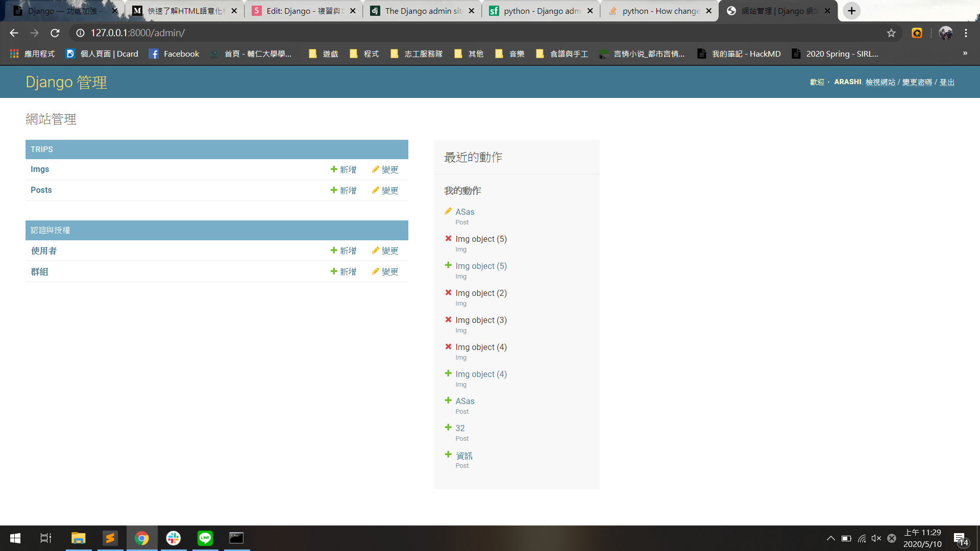Click the 登出 logout link

click(x=947, y=82)
